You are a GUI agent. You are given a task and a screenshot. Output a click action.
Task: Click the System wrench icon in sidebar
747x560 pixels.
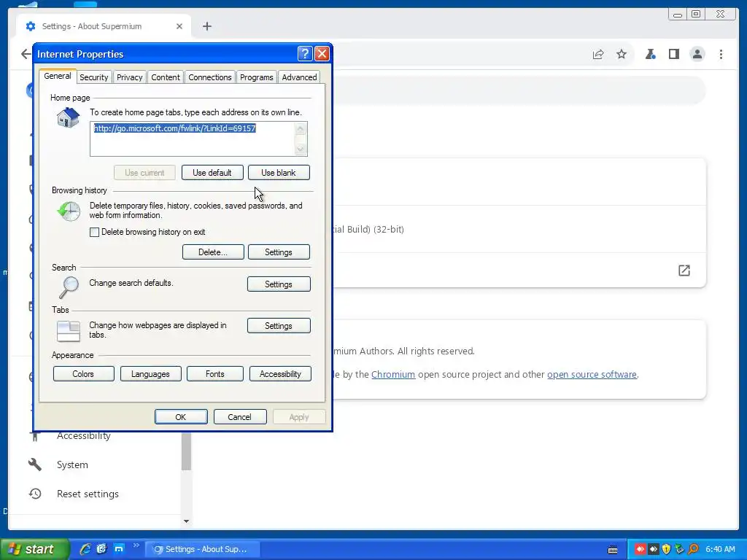point(35,464)
